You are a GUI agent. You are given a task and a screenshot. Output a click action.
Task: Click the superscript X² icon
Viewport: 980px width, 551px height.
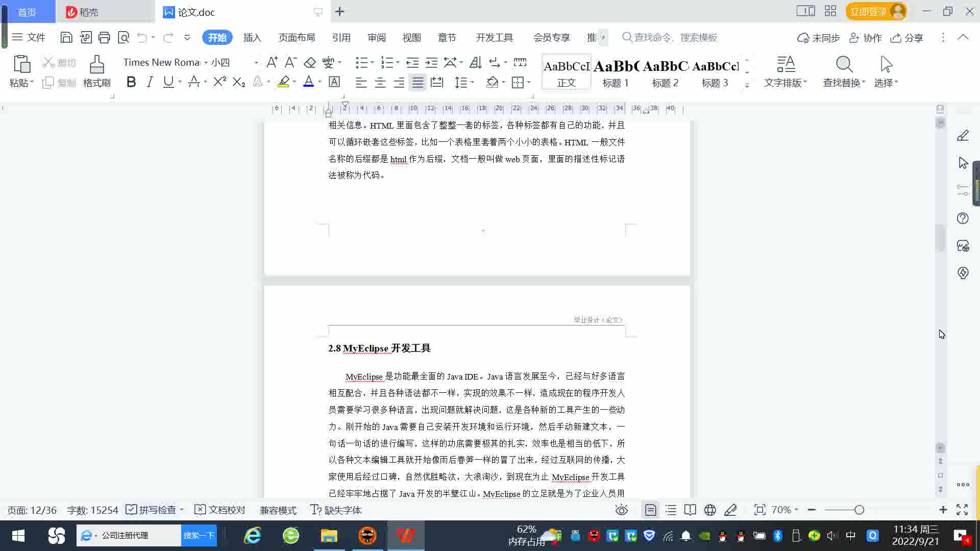219,82
